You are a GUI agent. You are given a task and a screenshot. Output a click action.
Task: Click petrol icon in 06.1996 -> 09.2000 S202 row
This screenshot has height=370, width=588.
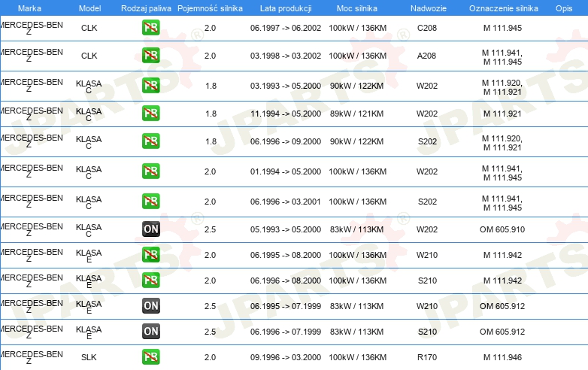tap(150, 141)
